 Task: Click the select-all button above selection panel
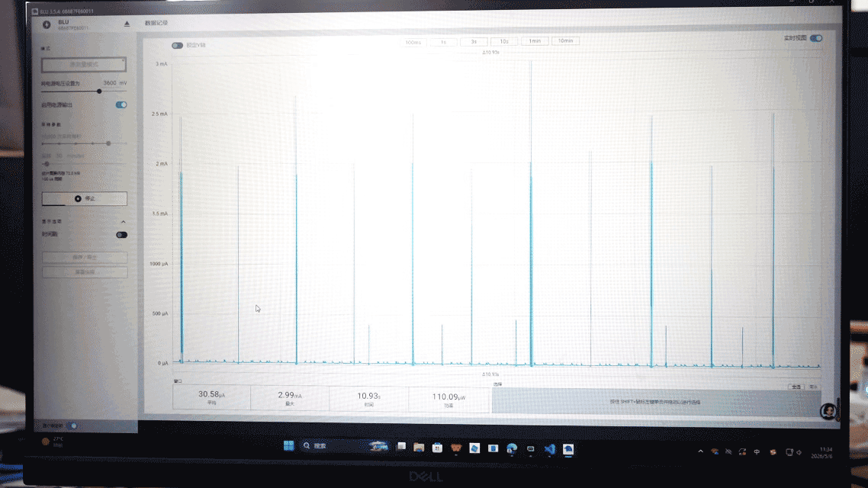796,387
